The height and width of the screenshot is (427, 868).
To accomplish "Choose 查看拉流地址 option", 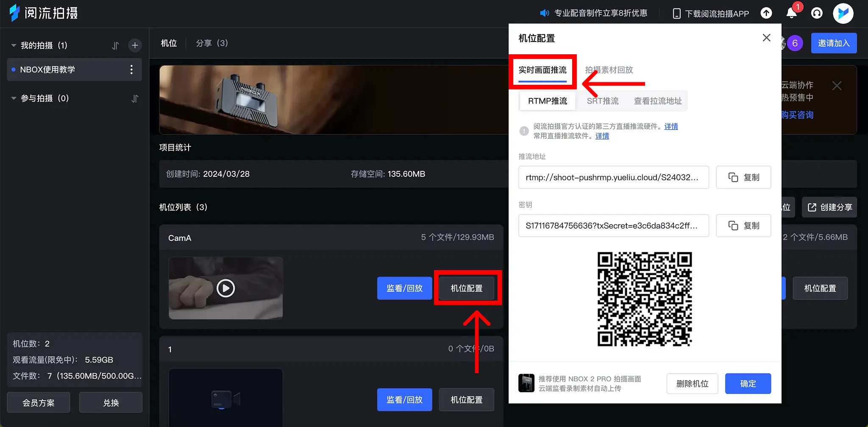I will pos(658,101).
